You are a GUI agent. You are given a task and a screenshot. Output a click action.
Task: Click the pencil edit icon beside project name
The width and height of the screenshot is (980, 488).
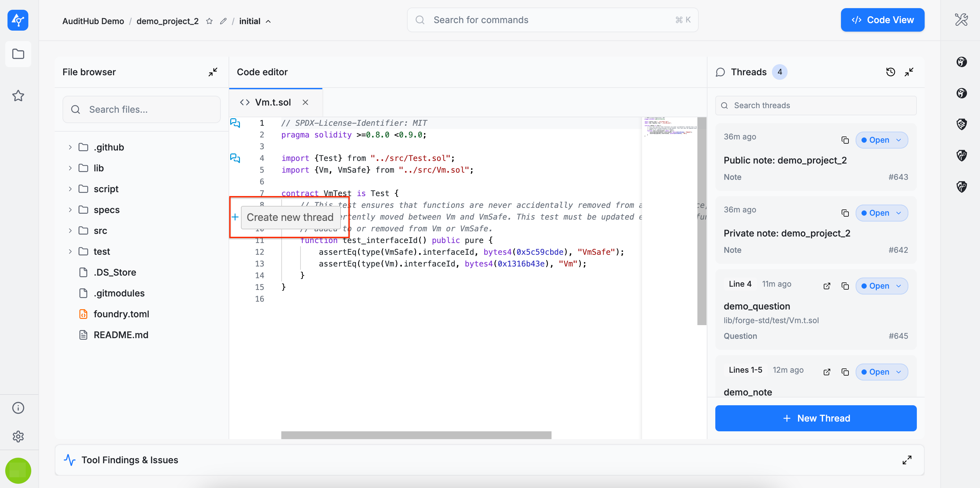[223, 21]
